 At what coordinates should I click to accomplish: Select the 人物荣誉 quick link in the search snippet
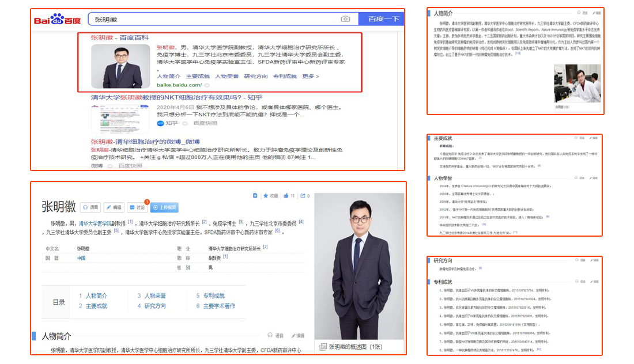[227, 76]
